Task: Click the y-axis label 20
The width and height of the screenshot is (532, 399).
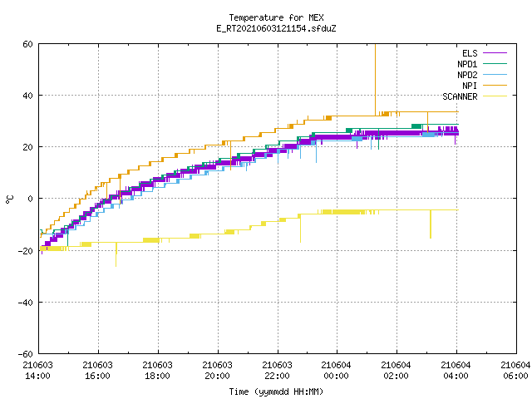Action: point(27,147)
